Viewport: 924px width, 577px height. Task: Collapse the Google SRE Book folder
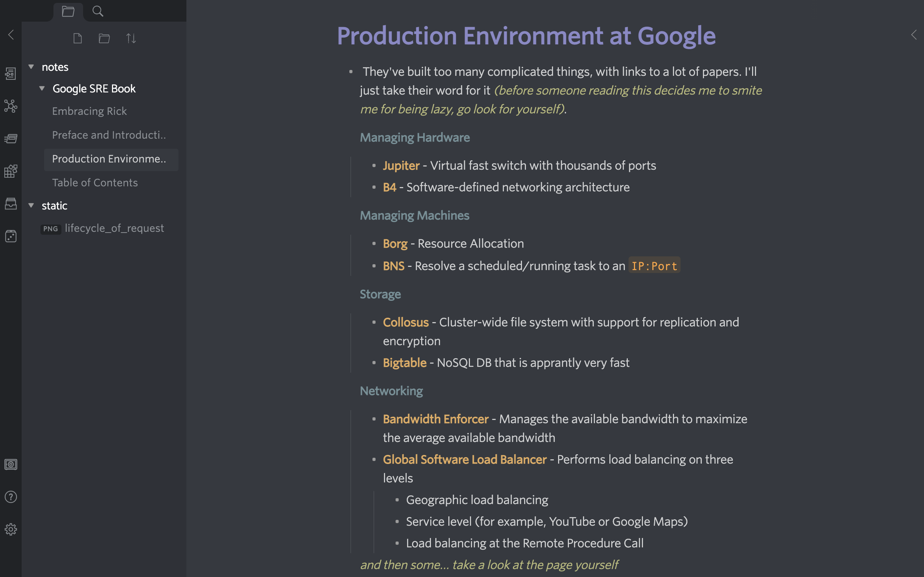coord(42,88)
